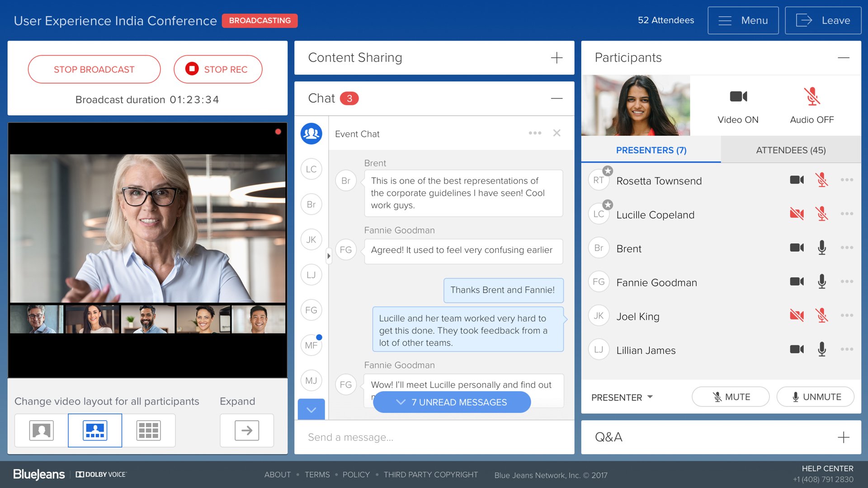Open more options for Rosetta Townsend
The width and height of the screenshot is (868, 488).
pyautogui.click(x=846, y=179)
